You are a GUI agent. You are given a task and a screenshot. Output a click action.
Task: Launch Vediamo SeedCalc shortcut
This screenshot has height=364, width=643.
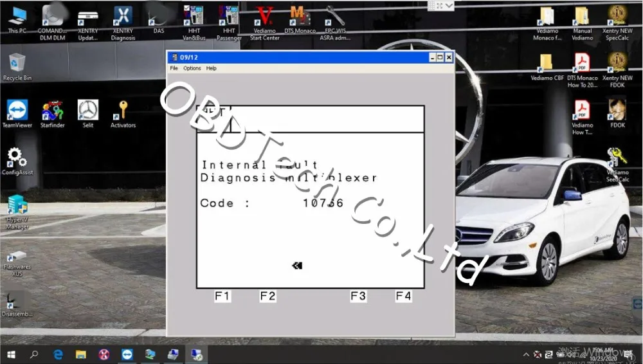pos(617,165)
